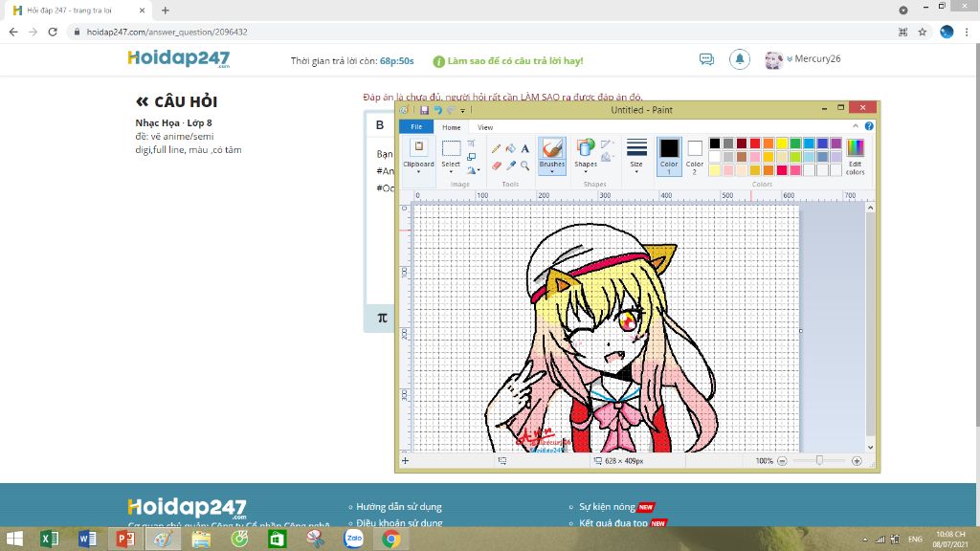Expand the Shapes dropdown arrow

[x=586, y=172]
